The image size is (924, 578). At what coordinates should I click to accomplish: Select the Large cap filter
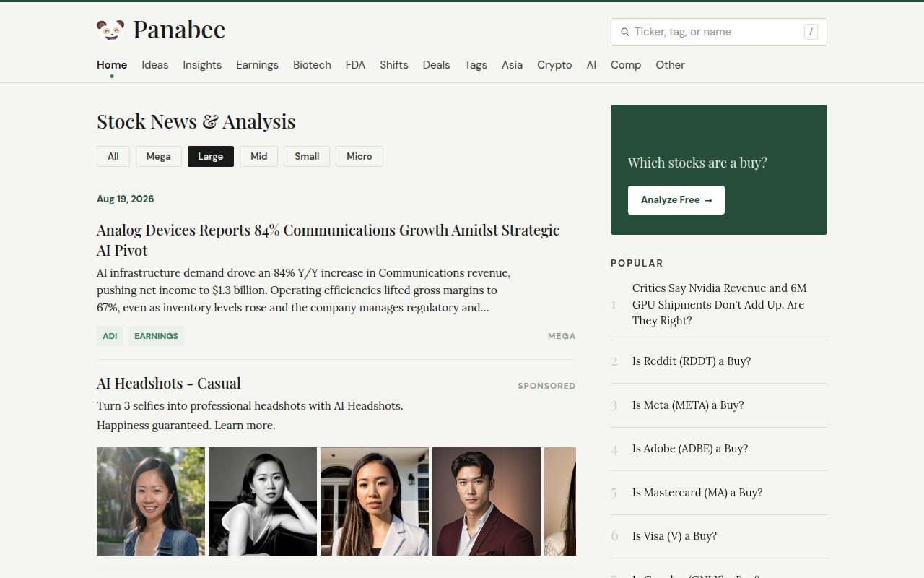[x=211, y=156]
